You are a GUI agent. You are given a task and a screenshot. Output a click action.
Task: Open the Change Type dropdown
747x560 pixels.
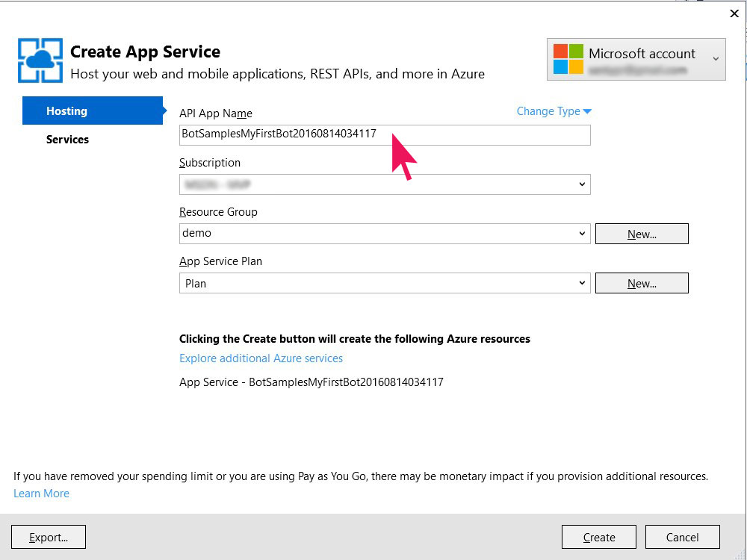(554, 111)
